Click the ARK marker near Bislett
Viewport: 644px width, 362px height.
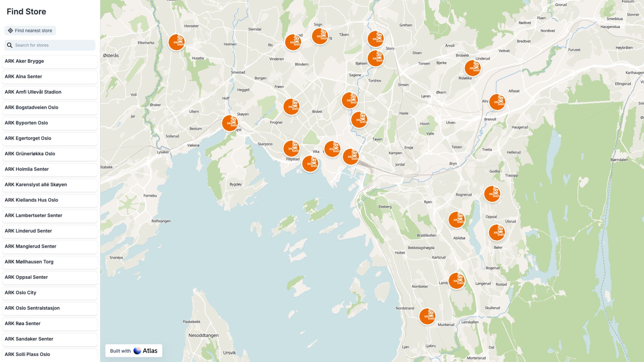pos(291,107)
